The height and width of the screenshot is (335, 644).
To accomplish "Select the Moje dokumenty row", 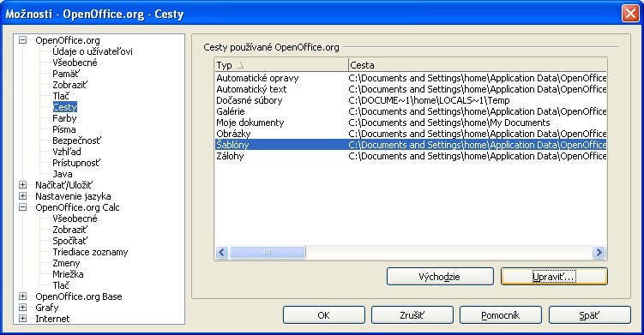I will [411, 123].
